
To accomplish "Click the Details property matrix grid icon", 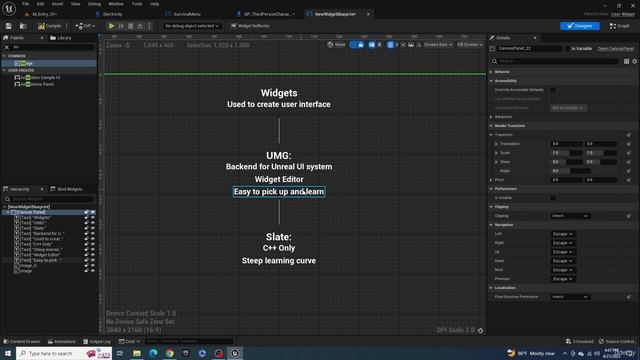I will pos(626,61).
